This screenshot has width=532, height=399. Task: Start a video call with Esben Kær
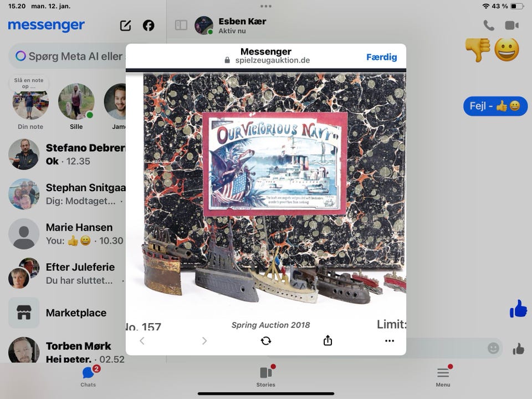[x=511, y=25]
